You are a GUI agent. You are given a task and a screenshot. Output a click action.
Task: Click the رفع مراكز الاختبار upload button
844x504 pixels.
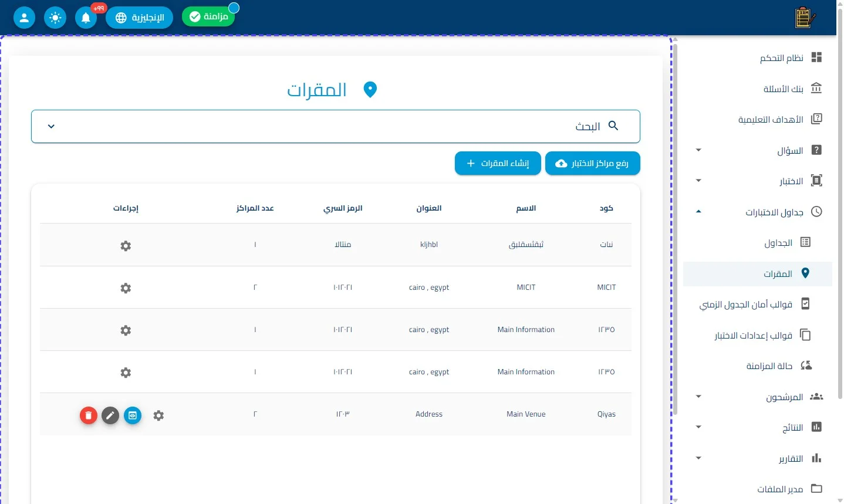593,163
